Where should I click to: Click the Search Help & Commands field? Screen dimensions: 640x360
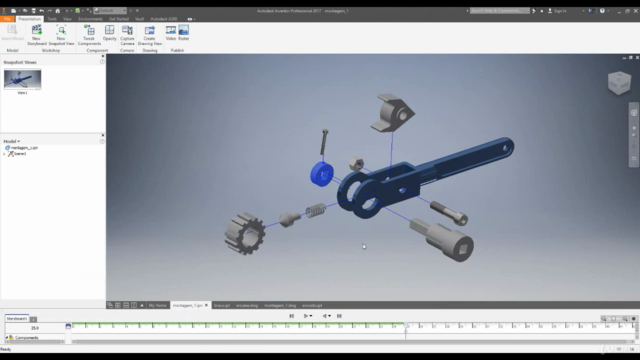coord(500,11)
